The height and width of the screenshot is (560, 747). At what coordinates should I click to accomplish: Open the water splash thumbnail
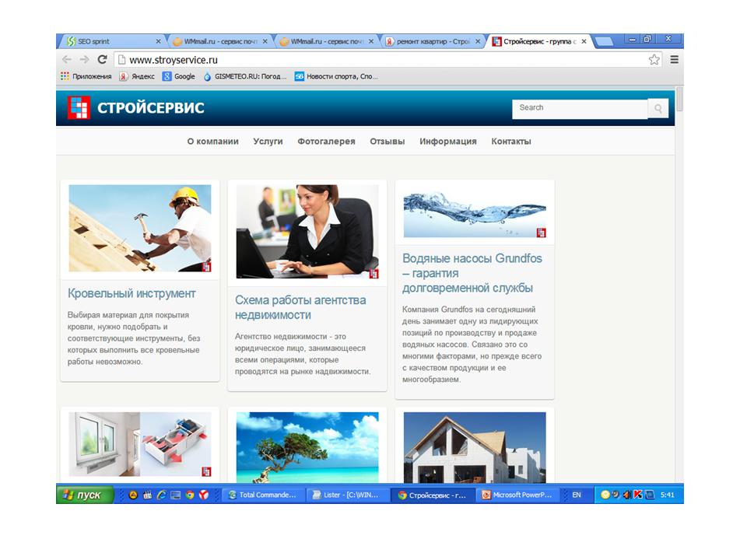tap(475, 211)
